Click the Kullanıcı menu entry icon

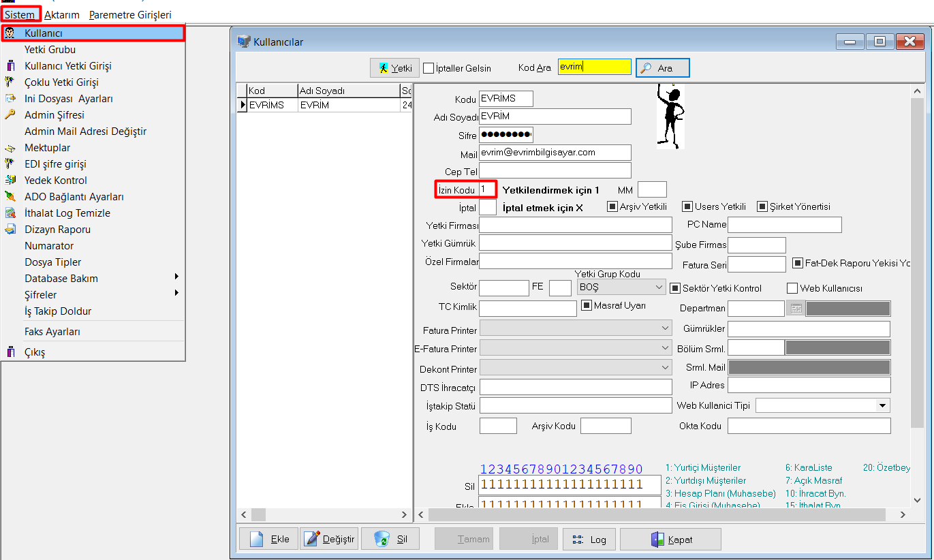pyautogui.click(x=10, y=33)
